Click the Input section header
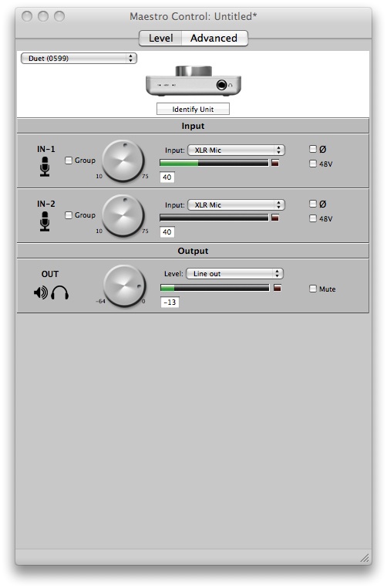This screenshot has height=588, width=387. click(193, 126)
